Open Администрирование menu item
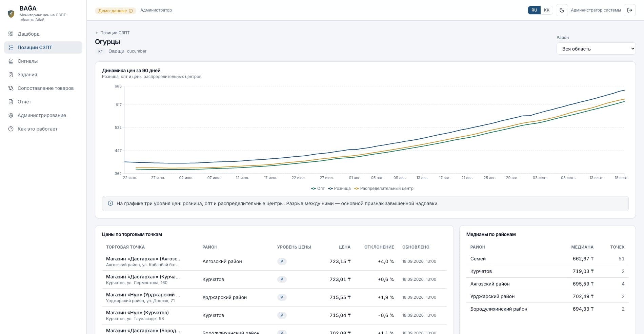This screenshot has height=334, width=644. pos(43,115)
